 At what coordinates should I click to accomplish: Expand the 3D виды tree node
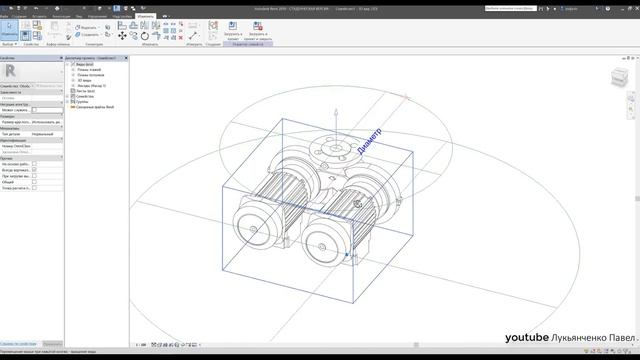click(x=73, y=80)
